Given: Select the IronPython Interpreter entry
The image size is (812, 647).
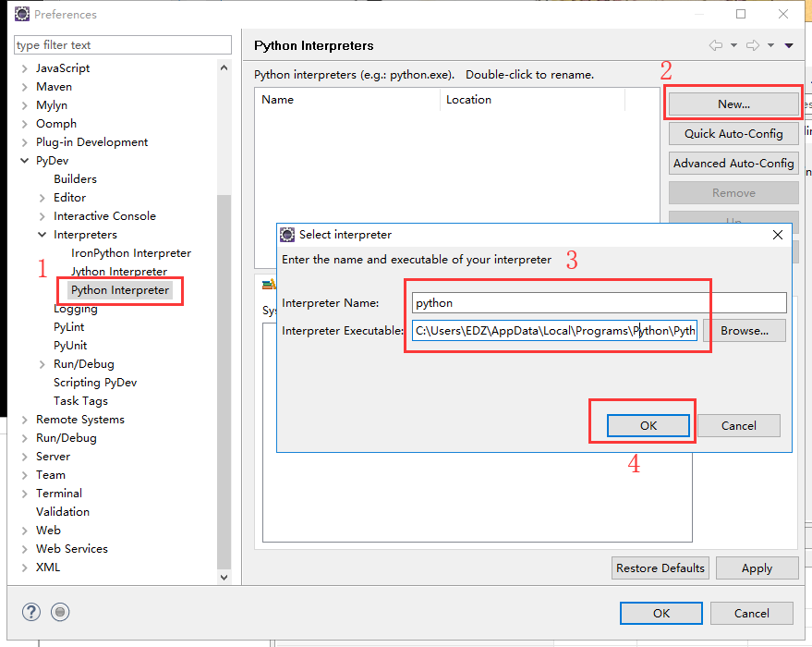Looking at the screenshot, I should (x=130, y=252).
